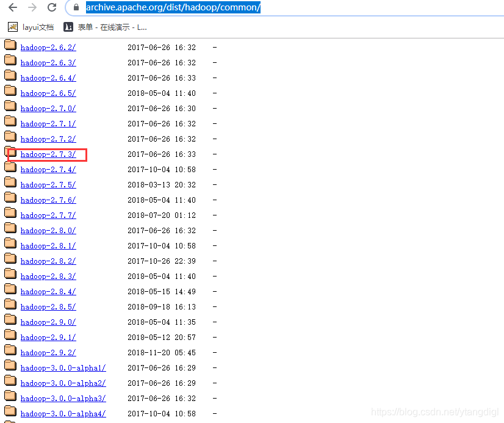Open the hadoop-3.0.0-alpha2/ directory link
Image resolution: width=504 pixels, height=423 pixels.
63,383
